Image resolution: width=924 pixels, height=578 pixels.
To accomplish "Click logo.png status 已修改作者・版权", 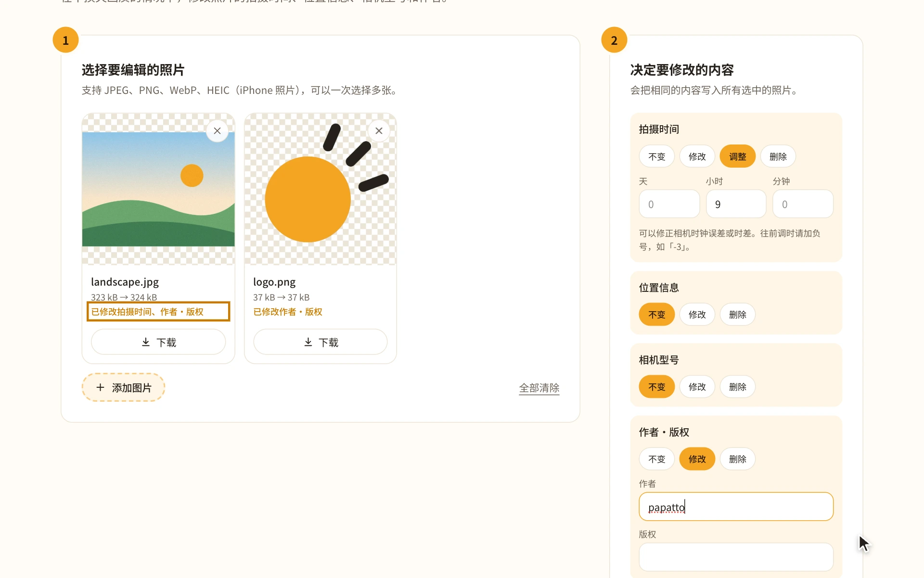I will point(288,312).
